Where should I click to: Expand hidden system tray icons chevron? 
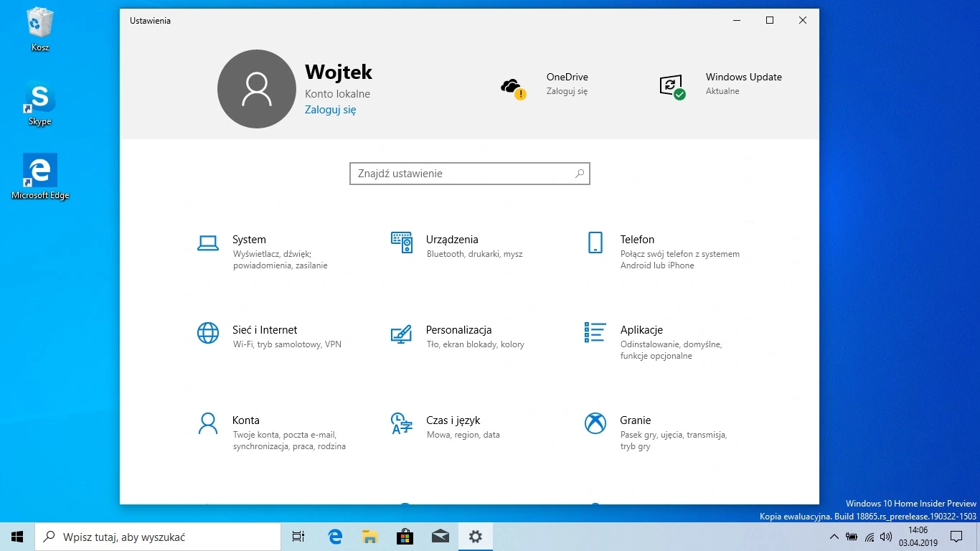tap(834, 537)
